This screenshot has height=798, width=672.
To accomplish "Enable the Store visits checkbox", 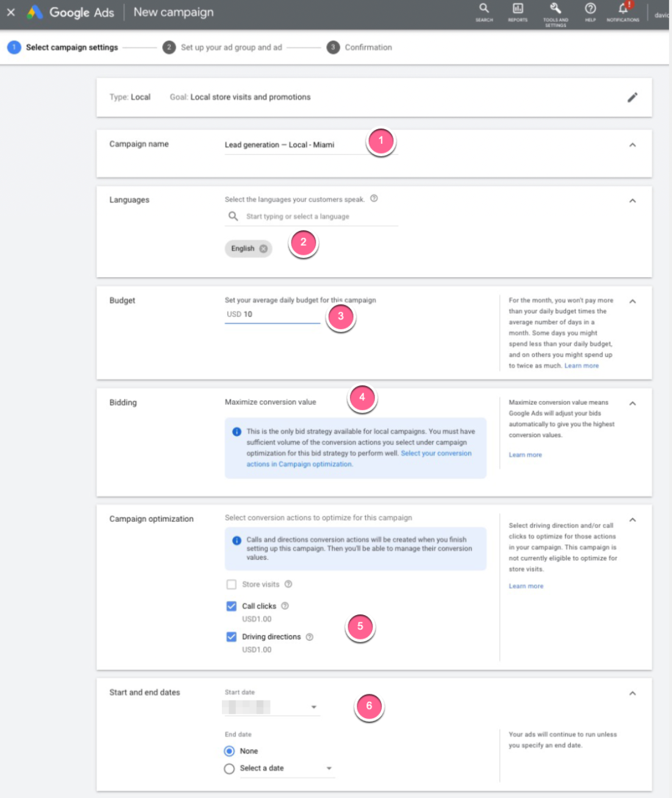I will [232, 585].
